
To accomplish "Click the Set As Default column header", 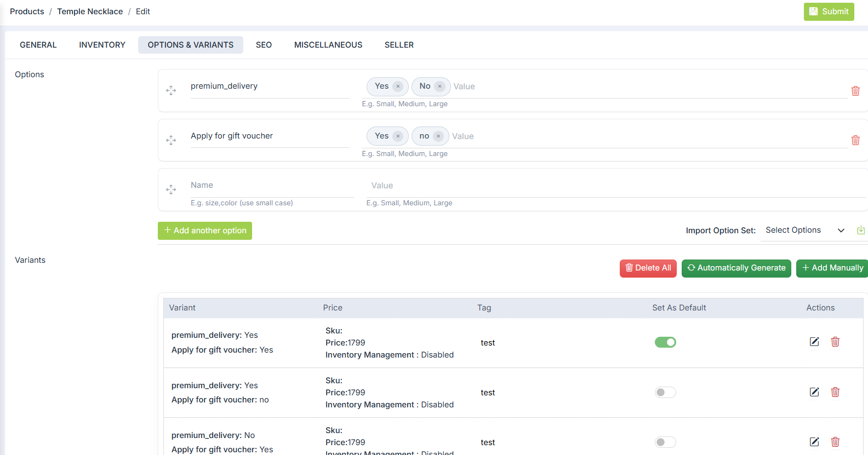I will coord(679,308).
